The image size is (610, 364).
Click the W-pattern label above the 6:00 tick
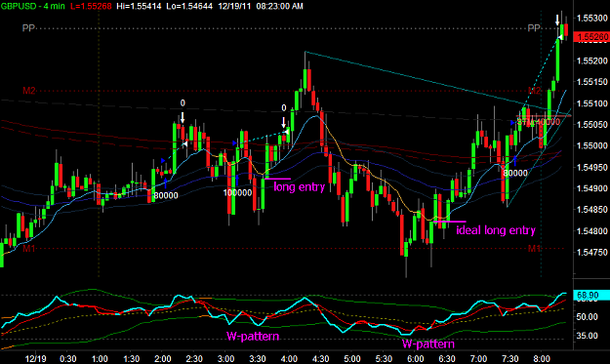click(427, 344)
